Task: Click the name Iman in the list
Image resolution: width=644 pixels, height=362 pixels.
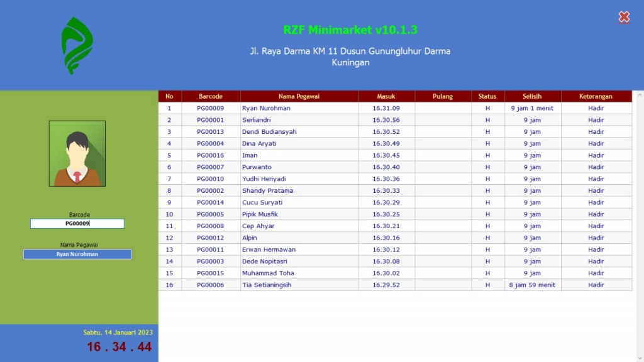Action: 250,155
